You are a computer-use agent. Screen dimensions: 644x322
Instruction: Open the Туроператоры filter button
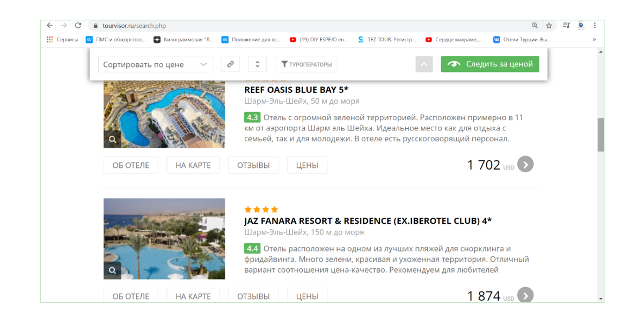[306, 64]
